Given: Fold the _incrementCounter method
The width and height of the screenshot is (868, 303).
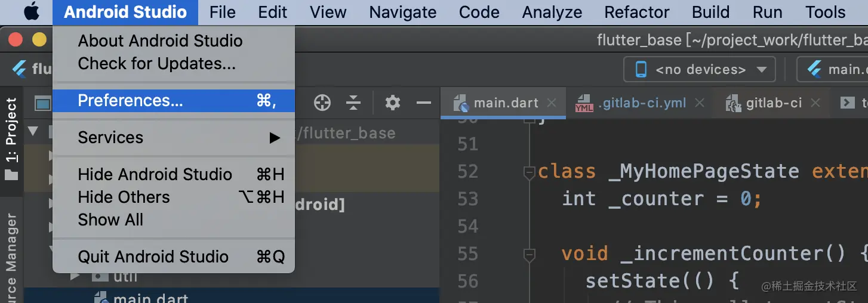Looking at the screenshot, I should click(529, 255).
